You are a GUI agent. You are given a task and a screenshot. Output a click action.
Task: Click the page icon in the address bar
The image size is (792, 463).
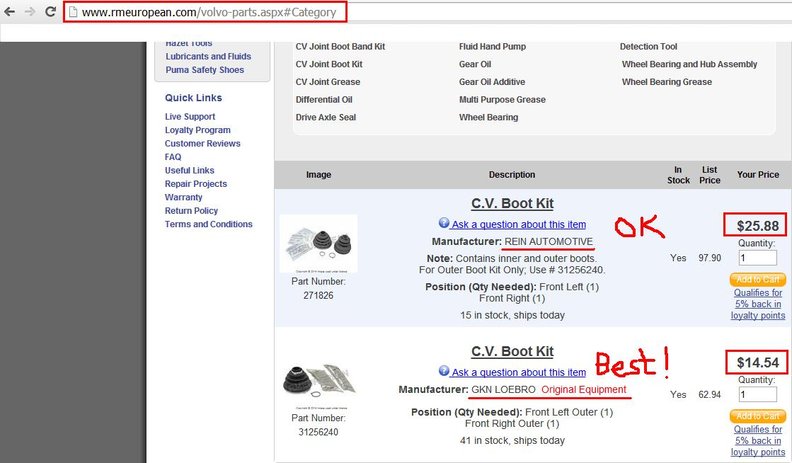click(x=75, y=13)
